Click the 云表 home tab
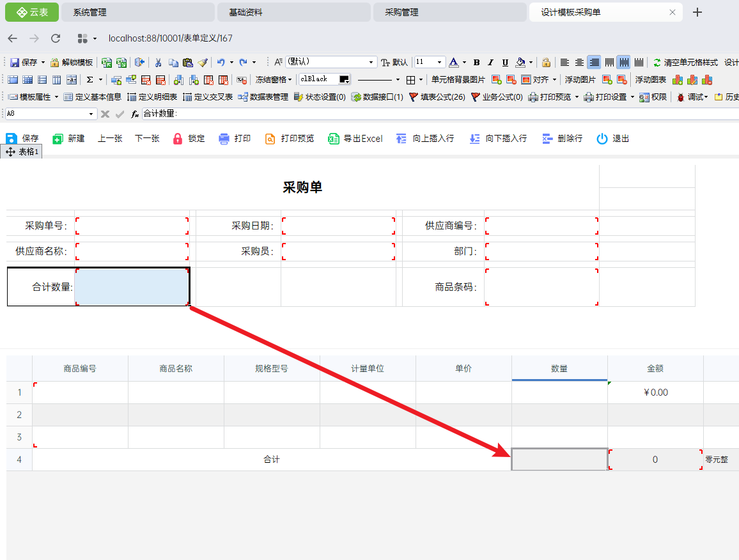739x560 pixels. [x=32, y=12]
